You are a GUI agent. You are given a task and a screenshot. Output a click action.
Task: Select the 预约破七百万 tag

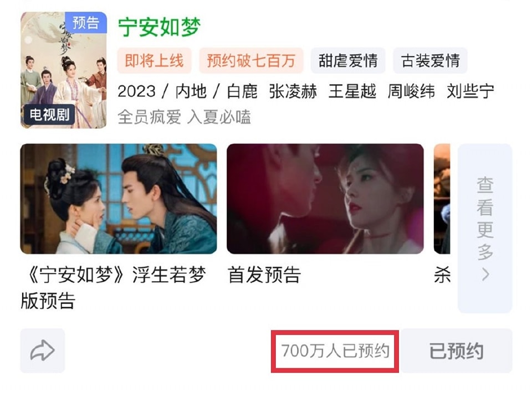tap(251, 61)
